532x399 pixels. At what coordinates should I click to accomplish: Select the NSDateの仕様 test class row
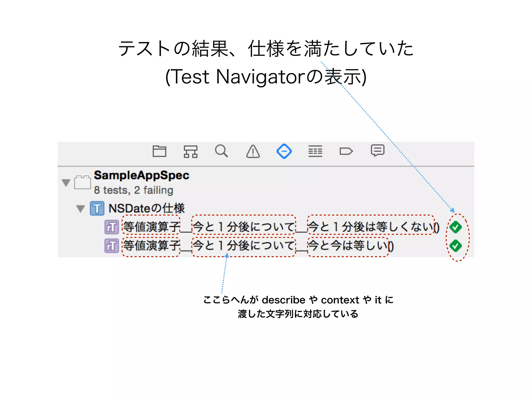[147, 208]
